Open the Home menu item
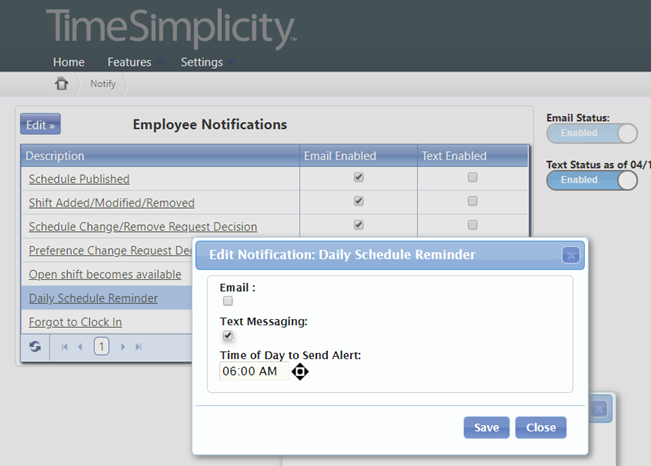This screenshot has height=466, width=651. (69, 62)
